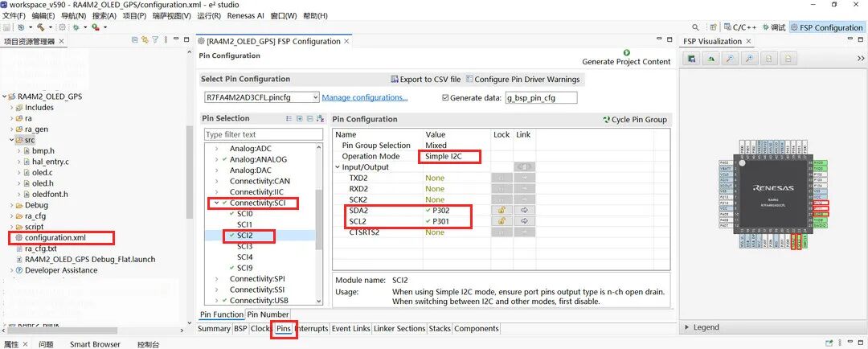Click the search magnifier in top toolbar
The image size is (868, 349).
click(x=695, y=27)
